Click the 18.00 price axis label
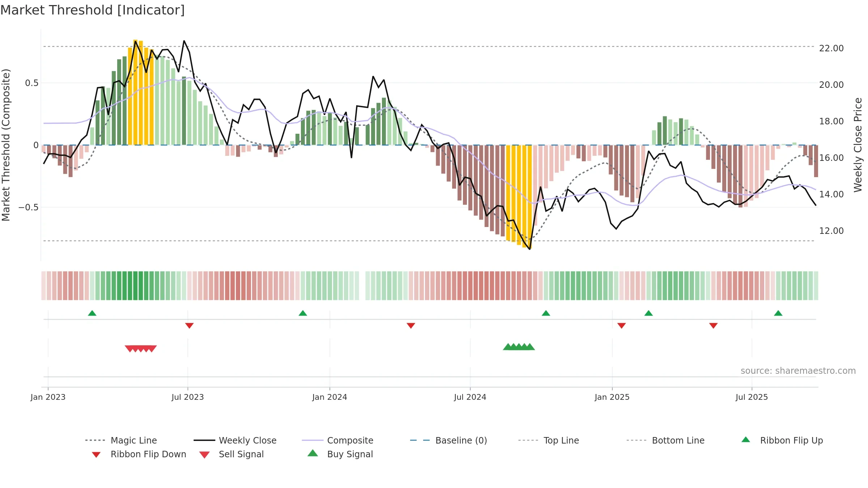 point(831,121)
